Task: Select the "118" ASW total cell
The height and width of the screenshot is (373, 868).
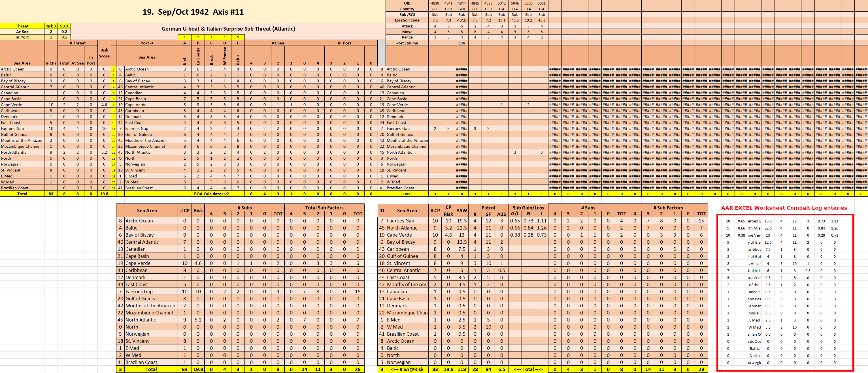Action: point(462,369)
